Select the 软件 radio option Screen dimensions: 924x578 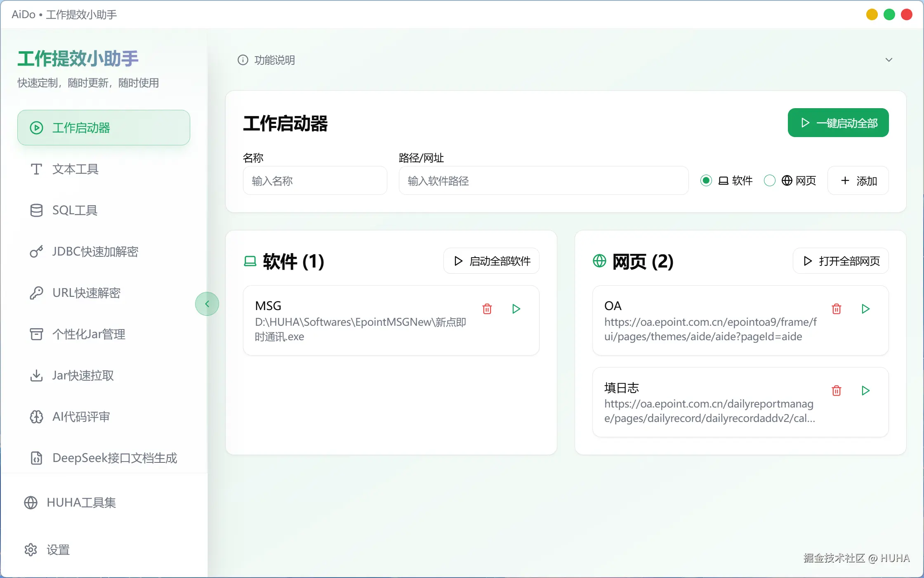point(706,180)
